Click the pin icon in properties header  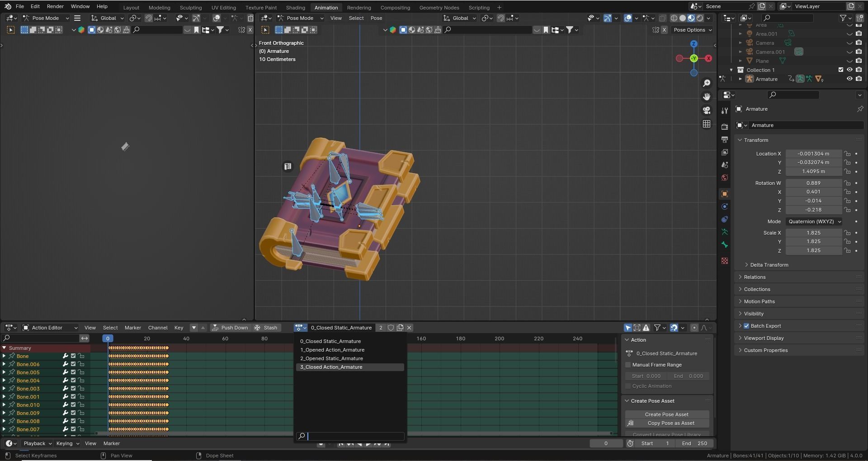pyautogui.click(x=860, y=109)
